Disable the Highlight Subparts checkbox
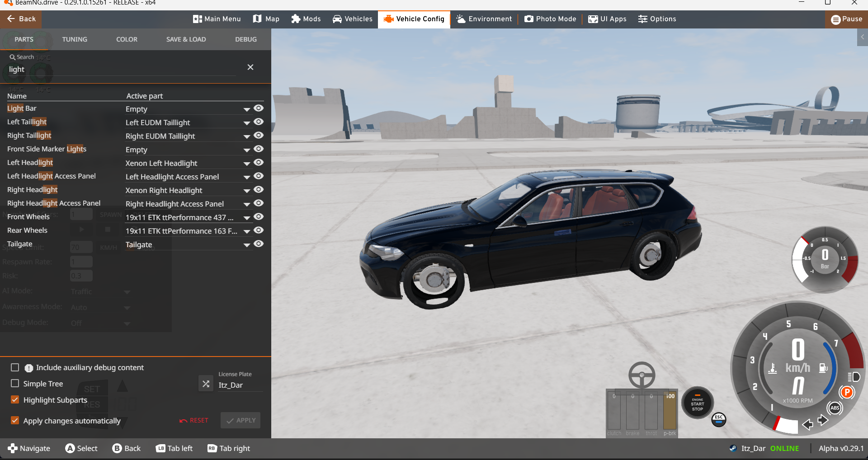 15,400
